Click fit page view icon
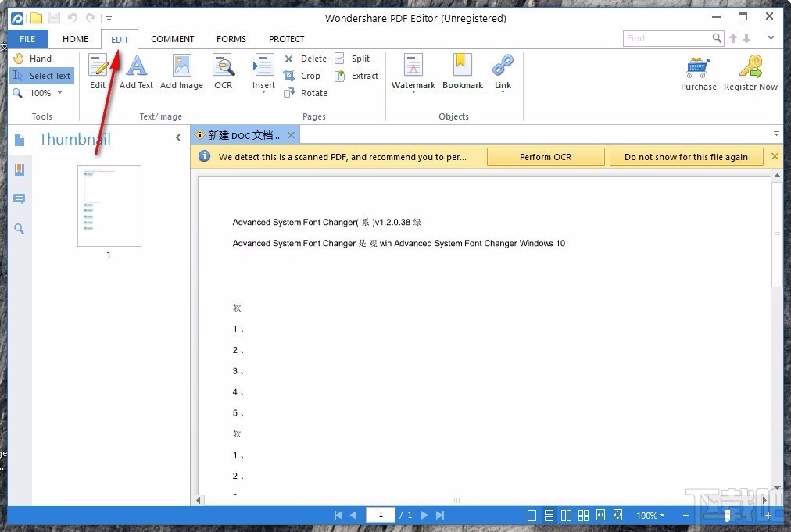 618,516
